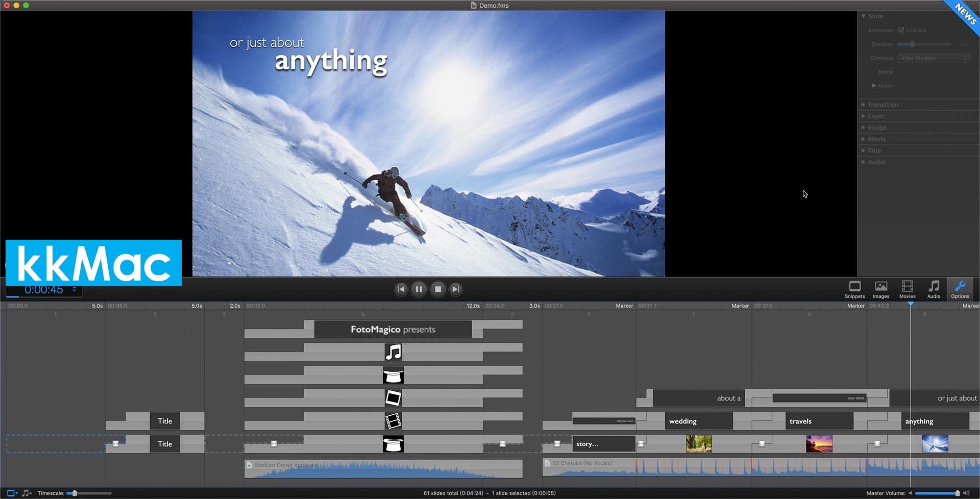
Task: Select the tilted photo frame layer icon
Action: point(394,398)
